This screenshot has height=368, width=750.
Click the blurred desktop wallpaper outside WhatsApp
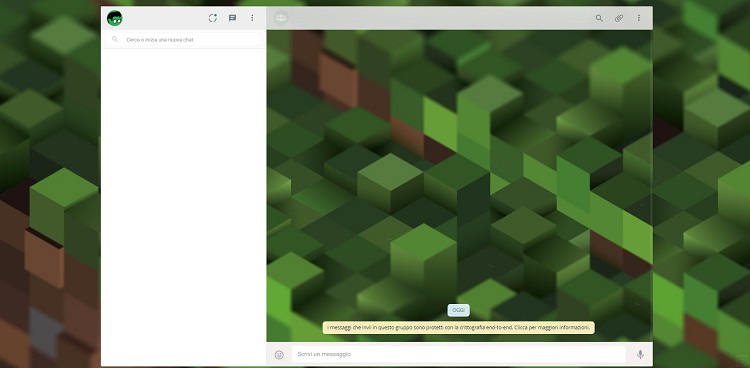[48, 191]
